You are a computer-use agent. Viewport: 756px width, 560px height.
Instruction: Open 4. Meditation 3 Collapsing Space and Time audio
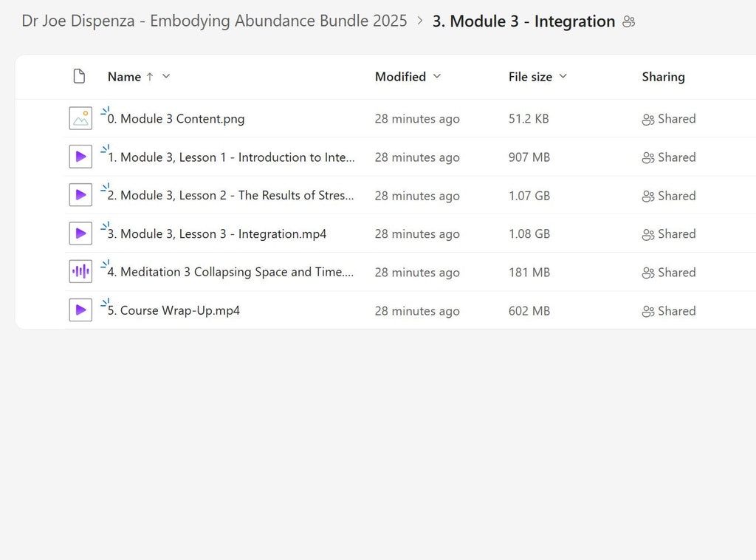point(230,272)
